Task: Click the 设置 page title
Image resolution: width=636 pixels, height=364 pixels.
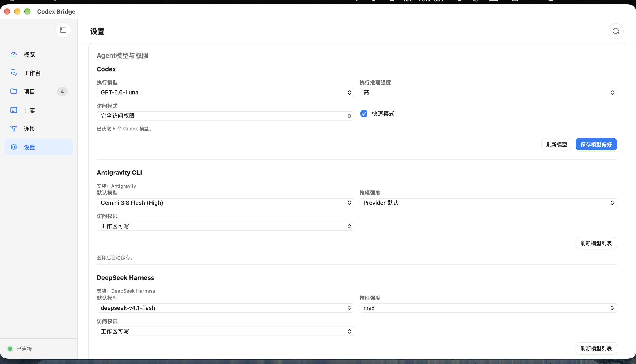Action: coord(97,32)
